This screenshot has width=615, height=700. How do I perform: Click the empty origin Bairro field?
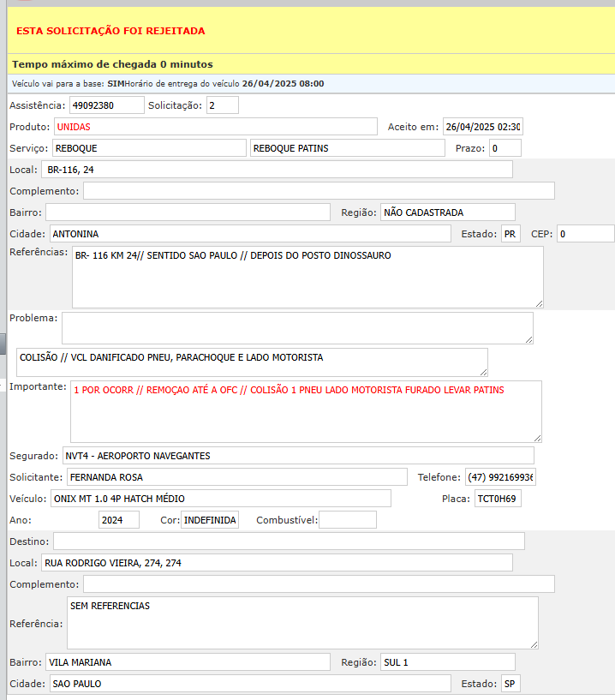188,212
